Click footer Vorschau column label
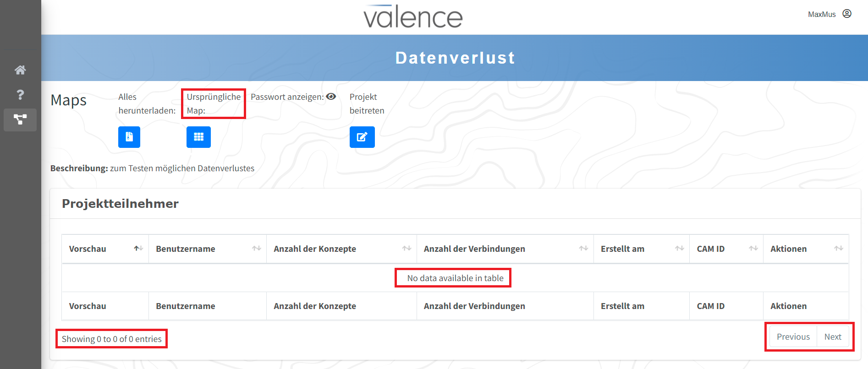 88,306
